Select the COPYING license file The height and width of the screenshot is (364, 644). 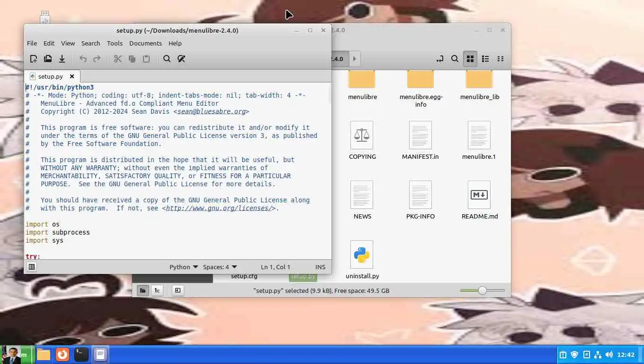362,140
